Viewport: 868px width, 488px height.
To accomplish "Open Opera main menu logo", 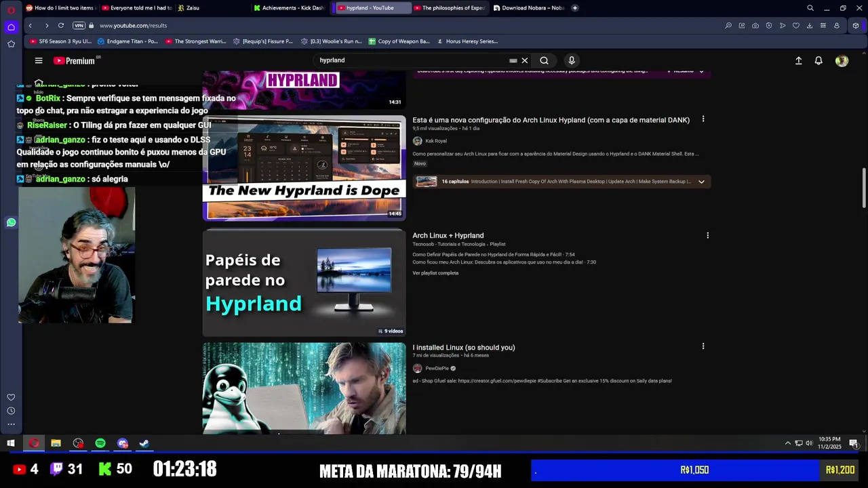I will tap(11, 9).
